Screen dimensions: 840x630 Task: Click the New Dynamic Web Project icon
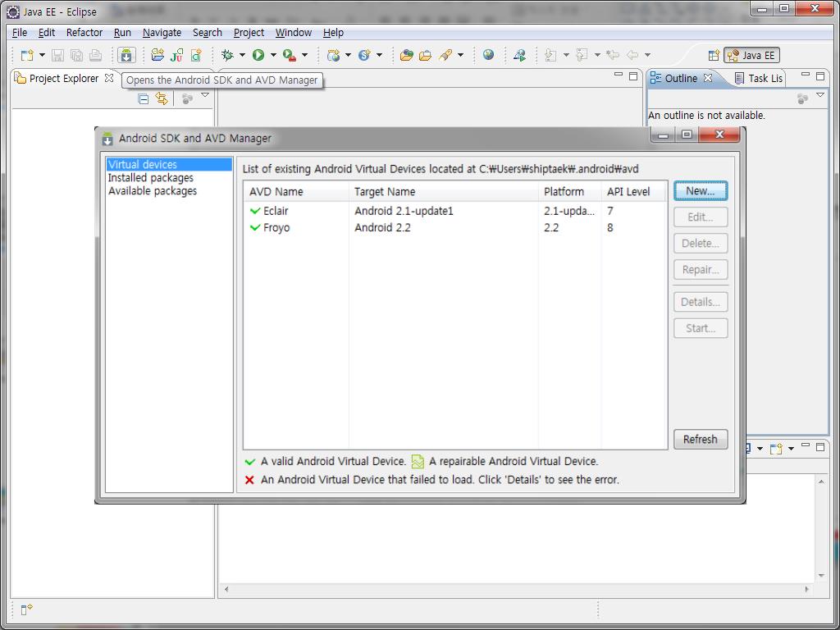[333, 55]
